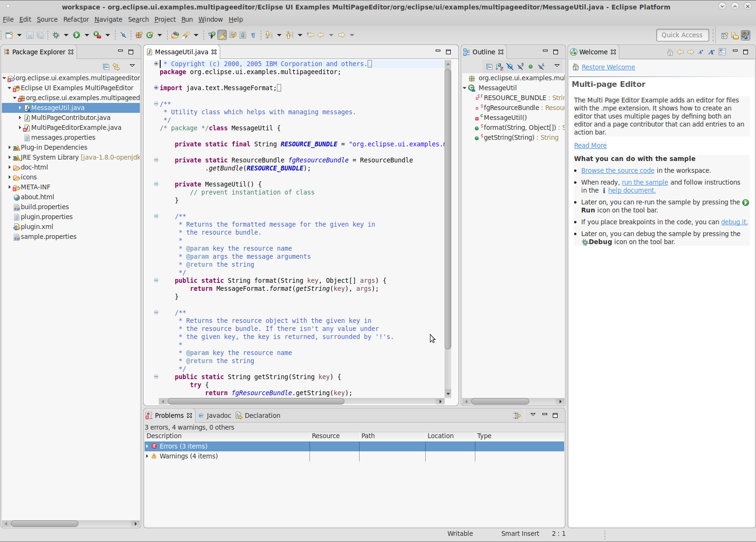Click the Back navigation arrow in toolbar
Image resolution: width=756 pixels, height=542 pixels.
[x=321, y=35]
